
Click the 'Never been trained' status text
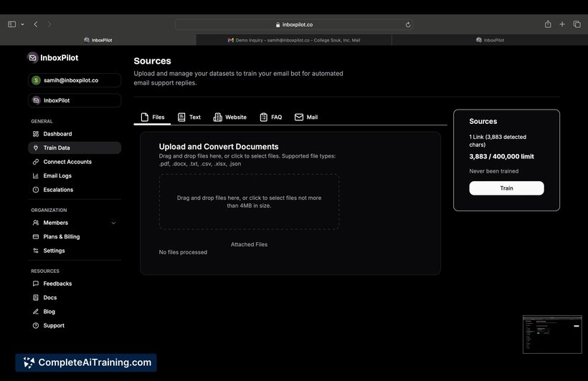click(494, 171)
